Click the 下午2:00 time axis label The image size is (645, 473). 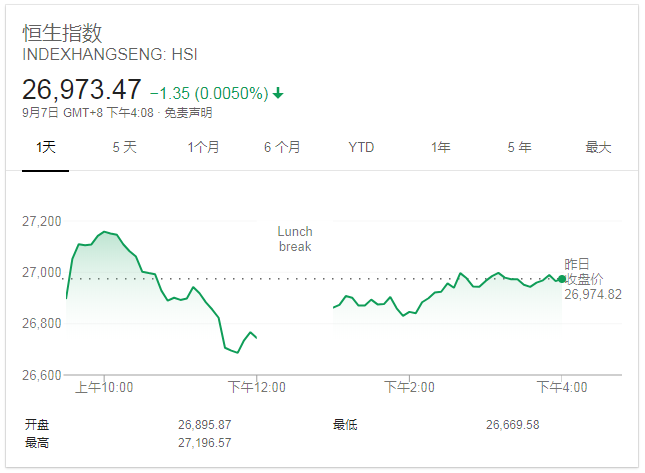coord(409,387)
